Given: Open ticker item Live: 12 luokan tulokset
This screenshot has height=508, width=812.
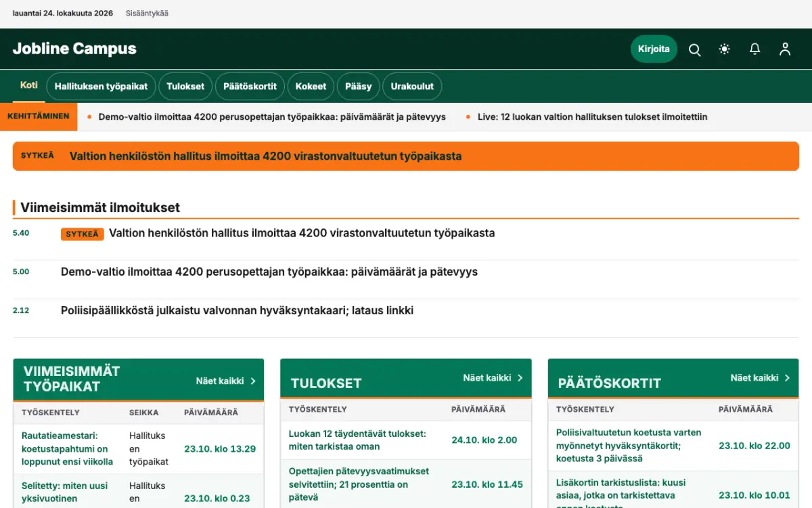Looking at the screenshot, I should (592, 117).
